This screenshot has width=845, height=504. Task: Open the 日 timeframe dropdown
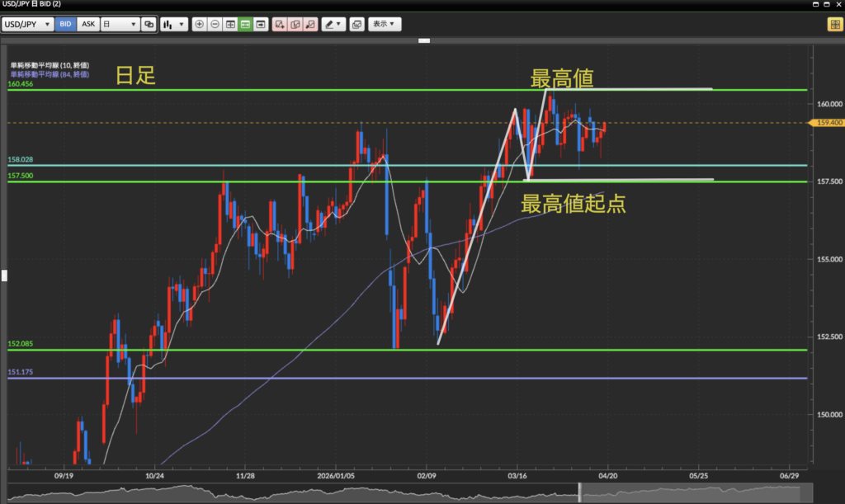[x=119, y=25]
